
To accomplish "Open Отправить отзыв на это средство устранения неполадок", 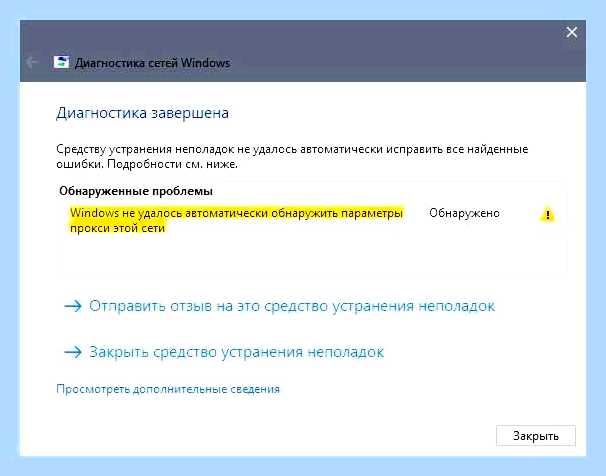I will [292, 306].
